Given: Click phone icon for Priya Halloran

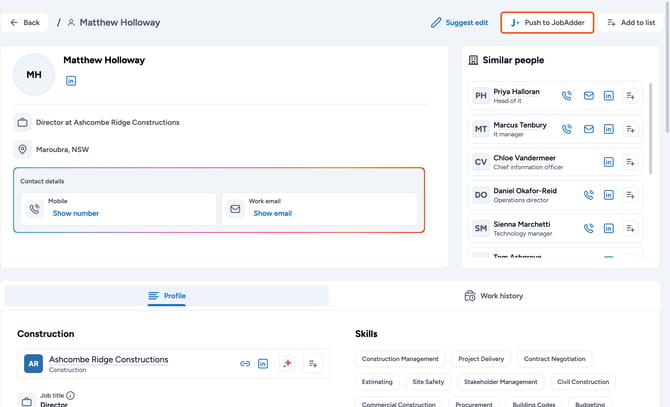Looking at the screenshot, I should [567, 96].
